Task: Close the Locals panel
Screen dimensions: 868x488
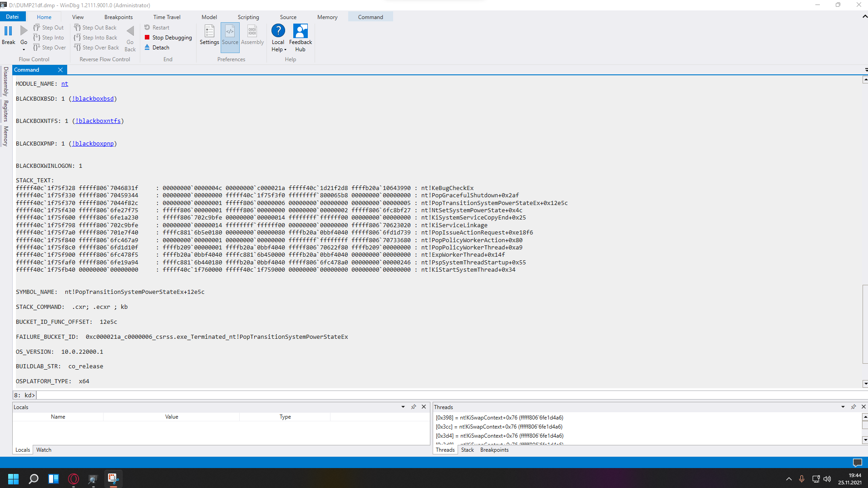Action: click(x=424, y=407)
